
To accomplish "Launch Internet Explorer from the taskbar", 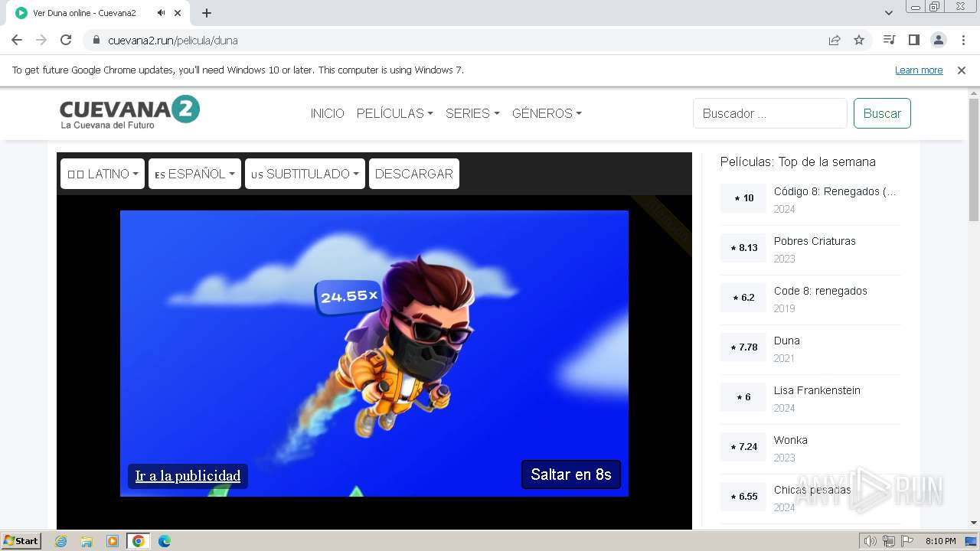I will [60, 541].
